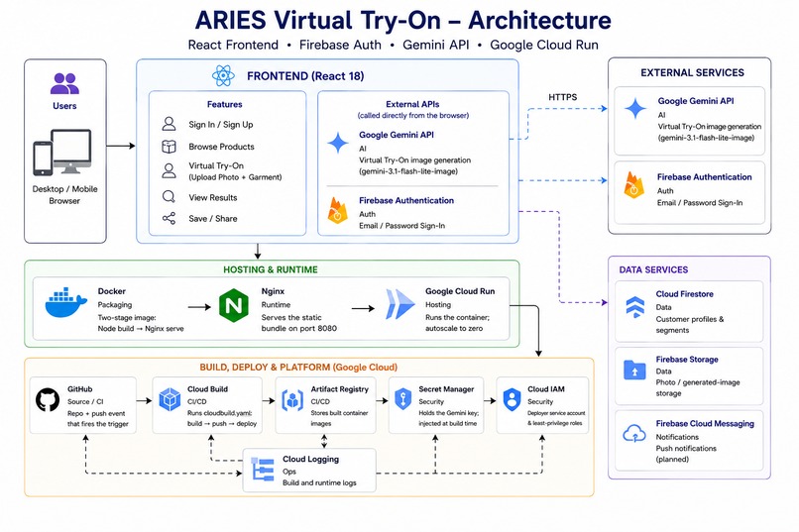This screenshot has width=799, height=532.
Task: Click the Sign In / Sign Up person icon
Action: click(x=169, y=124)
